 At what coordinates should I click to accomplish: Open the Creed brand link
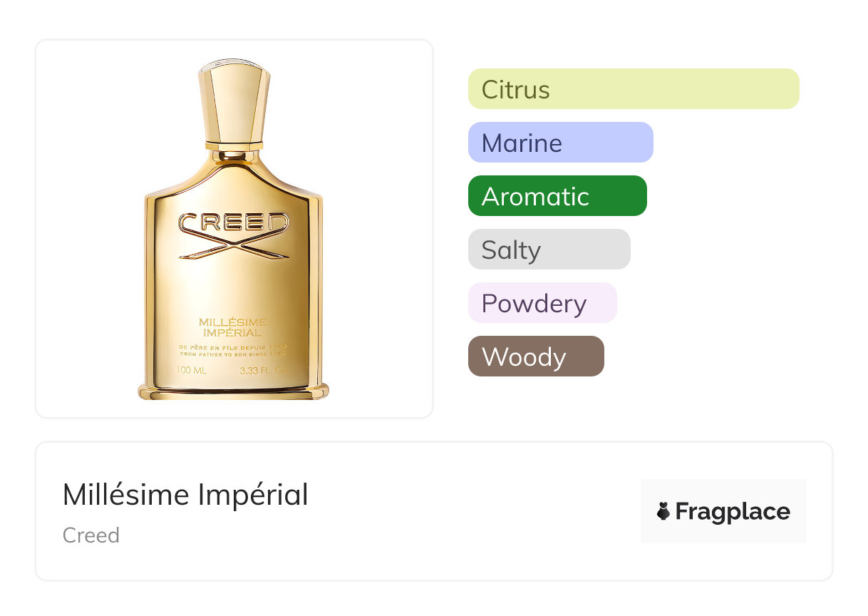point(91,535)
